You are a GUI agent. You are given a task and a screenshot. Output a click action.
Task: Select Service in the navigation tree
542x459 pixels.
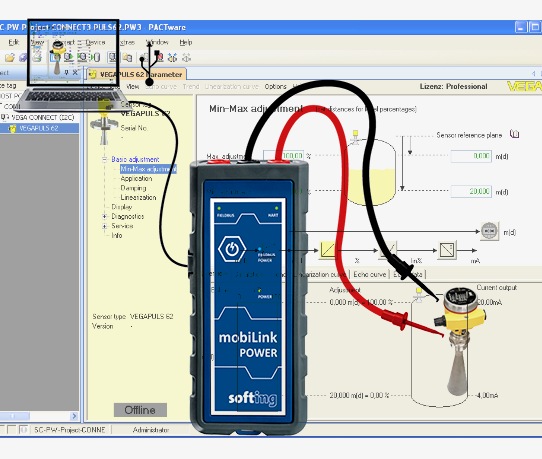122,226
